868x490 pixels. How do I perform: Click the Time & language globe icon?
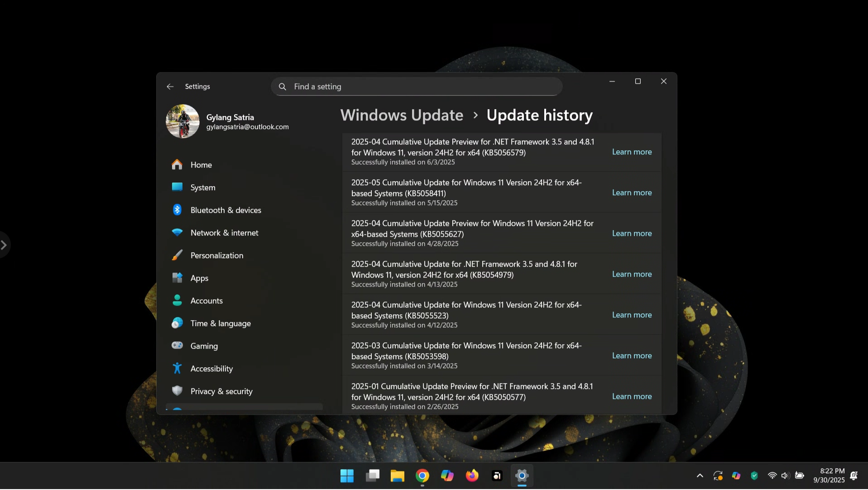[177, 323]
